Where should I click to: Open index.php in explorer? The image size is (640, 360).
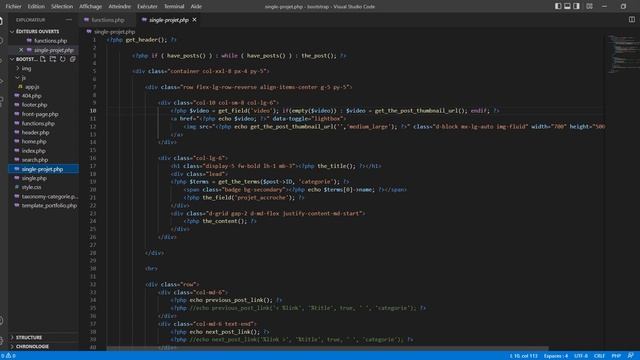pos(33,151)
